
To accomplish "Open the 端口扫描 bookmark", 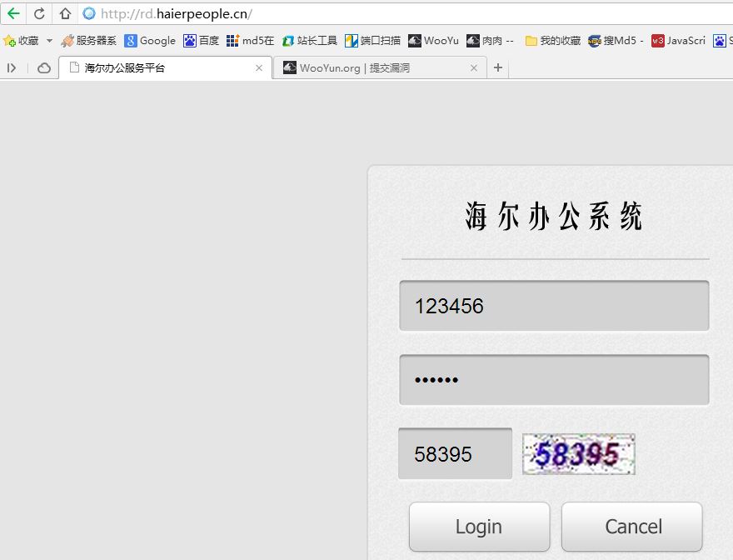I will pyautogui.click(x=372, y=41).
